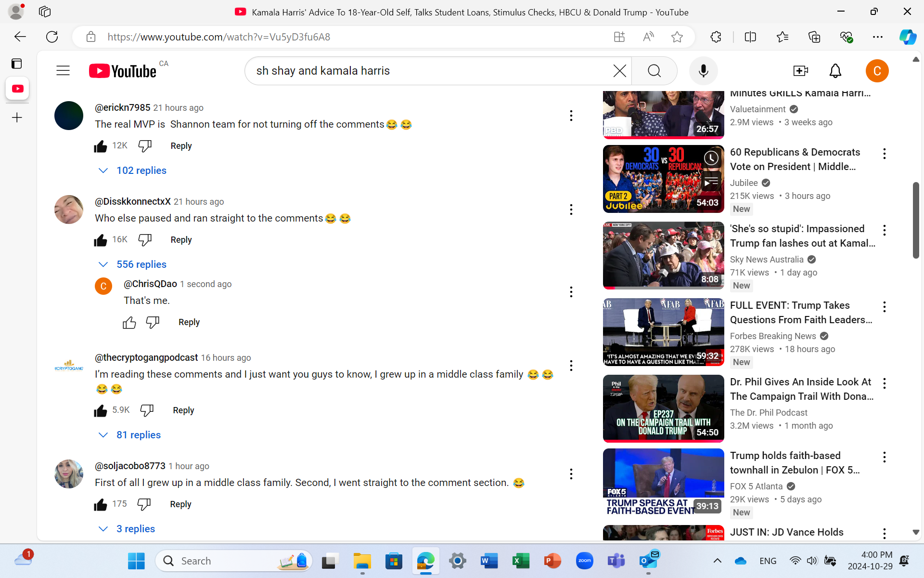Like the @DisskkonnectxX comment
Screen dimensions: 924x578
click(101, 240)
